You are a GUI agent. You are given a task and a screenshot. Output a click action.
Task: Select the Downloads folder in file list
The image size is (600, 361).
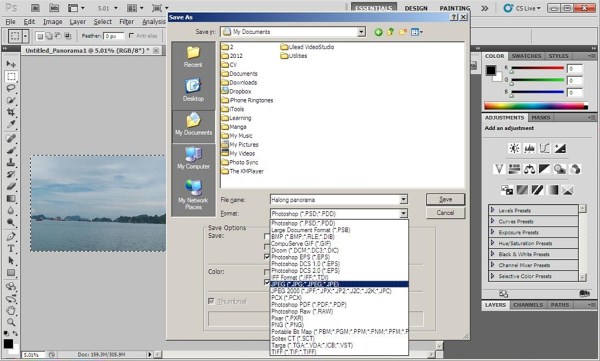point(239,82)
